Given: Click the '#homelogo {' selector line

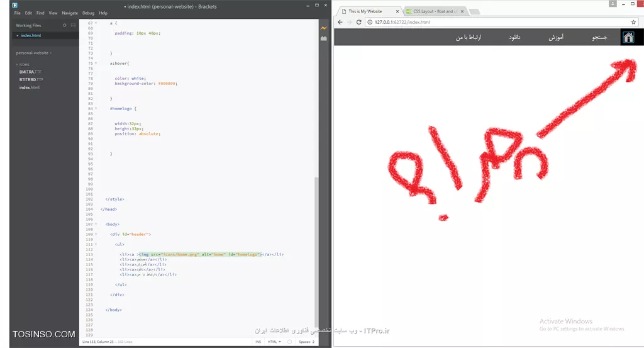Looking at the screenshot, I should point(123,108).
